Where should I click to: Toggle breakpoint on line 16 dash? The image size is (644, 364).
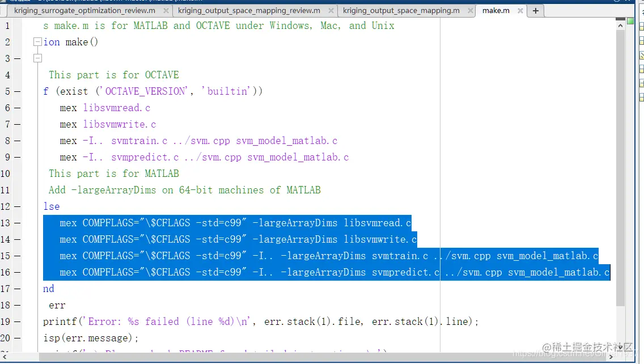(17, 272)
